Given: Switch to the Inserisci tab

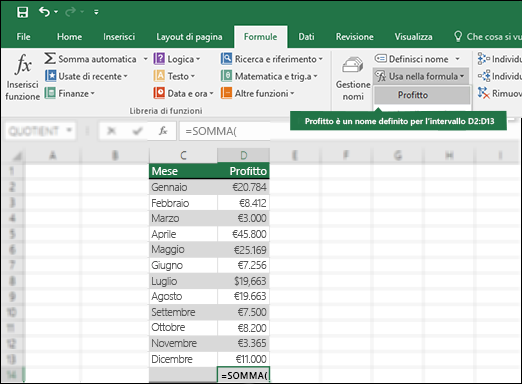Looking at the screenshot, I should 119,37.
